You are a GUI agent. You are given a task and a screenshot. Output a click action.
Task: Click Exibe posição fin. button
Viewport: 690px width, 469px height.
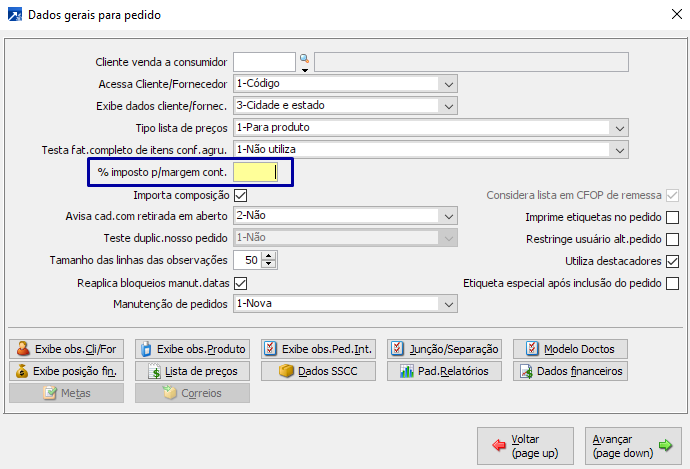(66, 371)
